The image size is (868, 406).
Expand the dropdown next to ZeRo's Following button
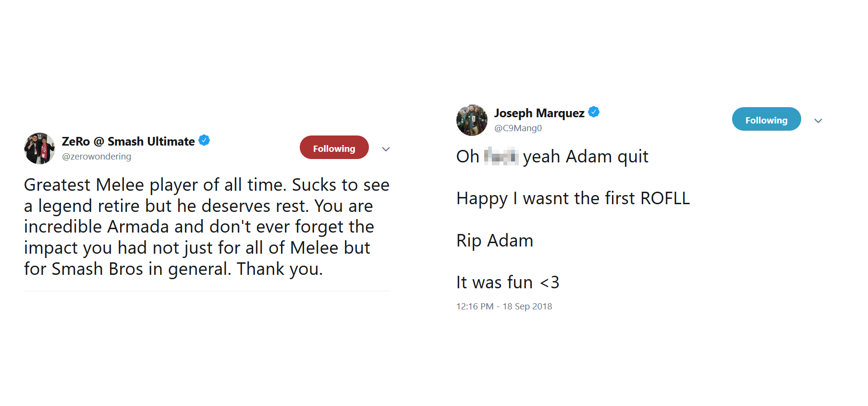(x=386, y=149)
